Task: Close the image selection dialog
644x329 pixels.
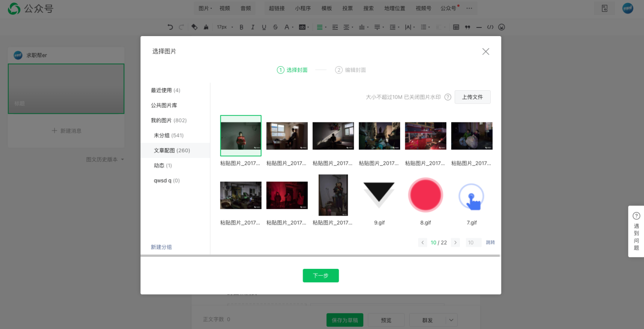Action: pyautogui.click(x=486, y=52)
